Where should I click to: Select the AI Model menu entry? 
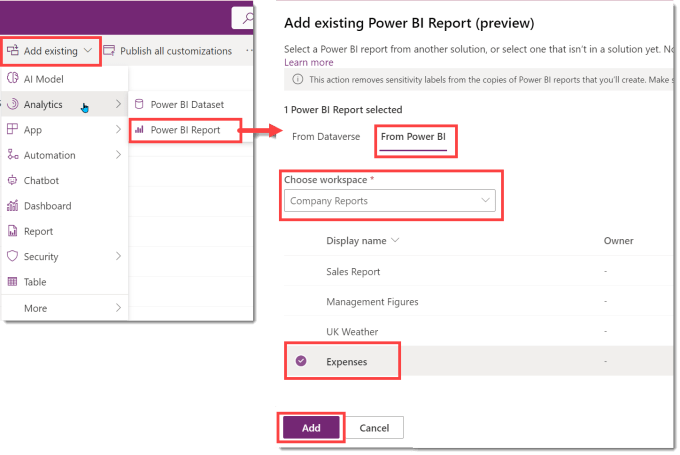(65, 79)
